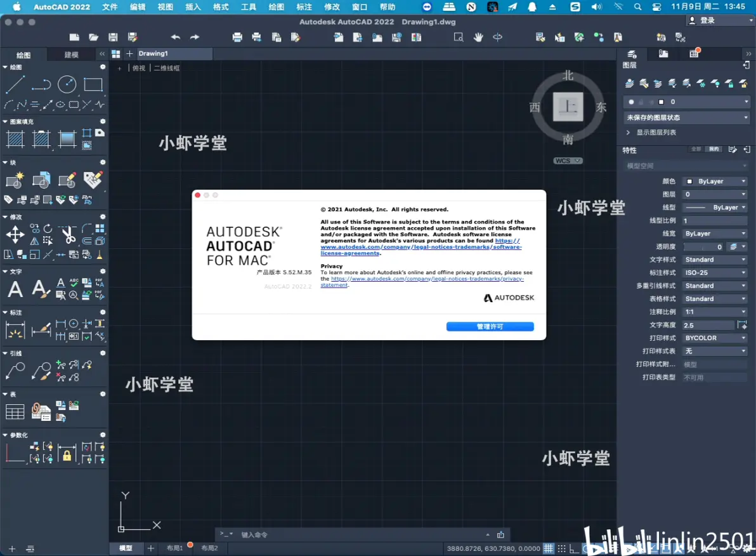Select the Move tool in modify panel

[x=15, y=235]
